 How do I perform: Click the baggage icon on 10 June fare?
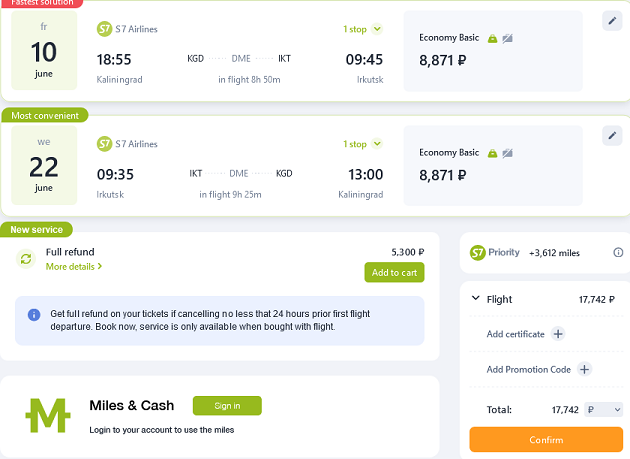(492, 39)
